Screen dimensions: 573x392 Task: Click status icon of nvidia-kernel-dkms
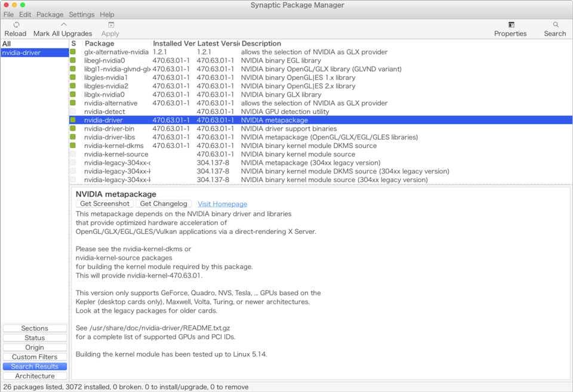tap(73, 146)
